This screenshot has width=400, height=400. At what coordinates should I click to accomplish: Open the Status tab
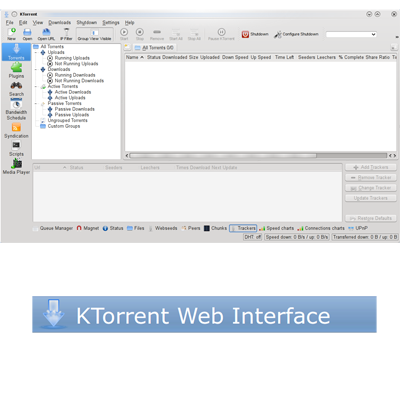[113, 228]
